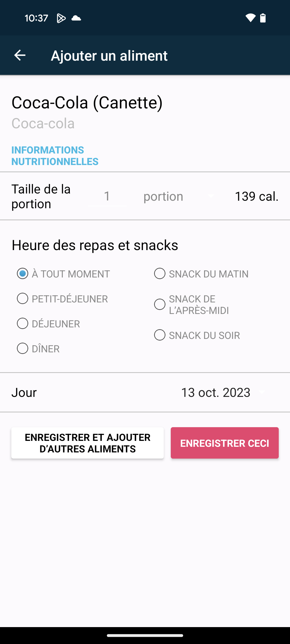Open the portion unit dropdown

[179, 196]
